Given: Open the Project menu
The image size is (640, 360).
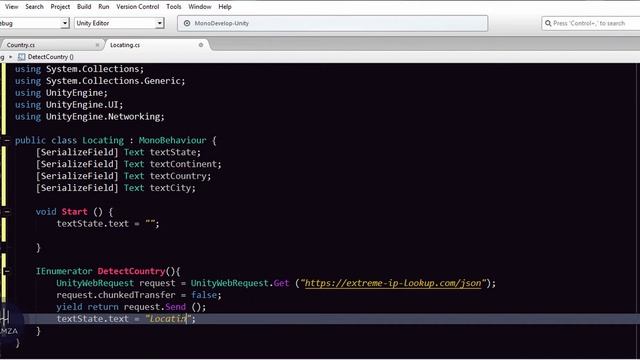Looking at the screenshot, I should click(60, 7).
